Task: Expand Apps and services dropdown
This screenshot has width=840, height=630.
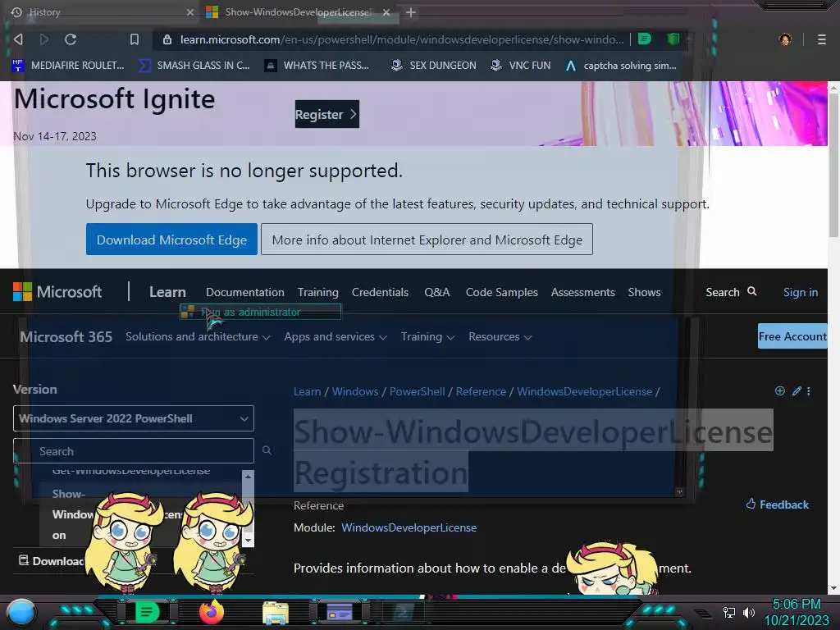Action: tap(336, 337)
